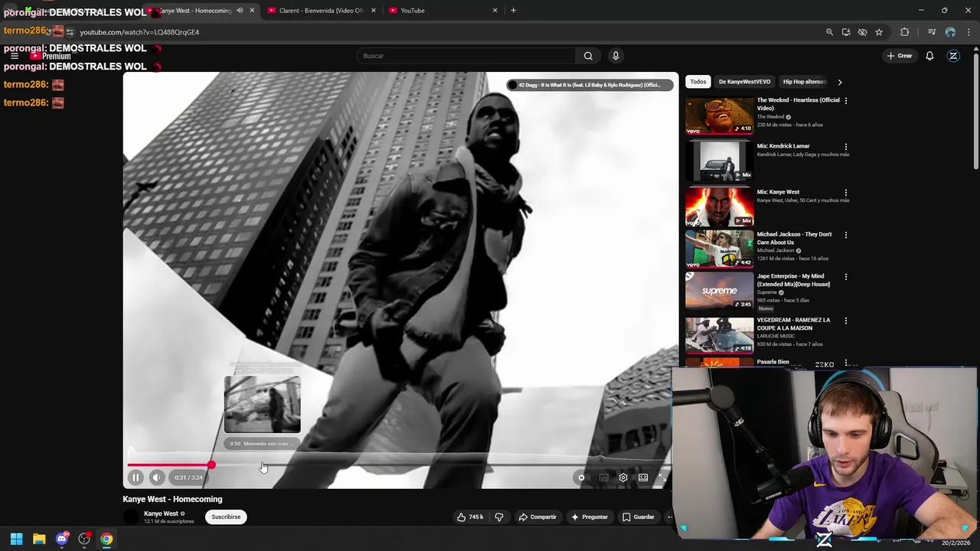Open Kanye West channel name link

(x=161, y=514)
